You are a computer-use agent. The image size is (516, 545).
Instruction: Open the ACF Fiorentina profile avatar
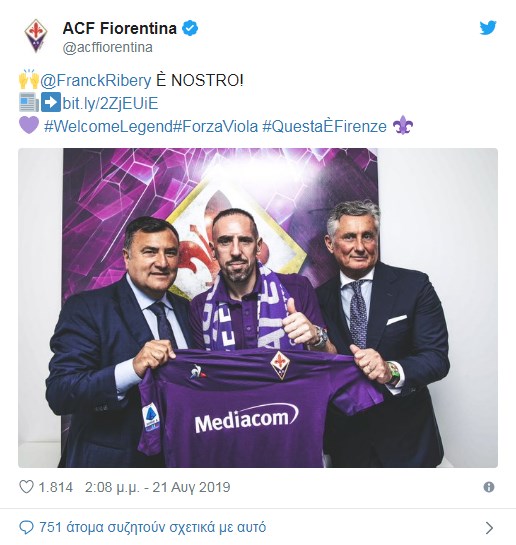(36, 35)
